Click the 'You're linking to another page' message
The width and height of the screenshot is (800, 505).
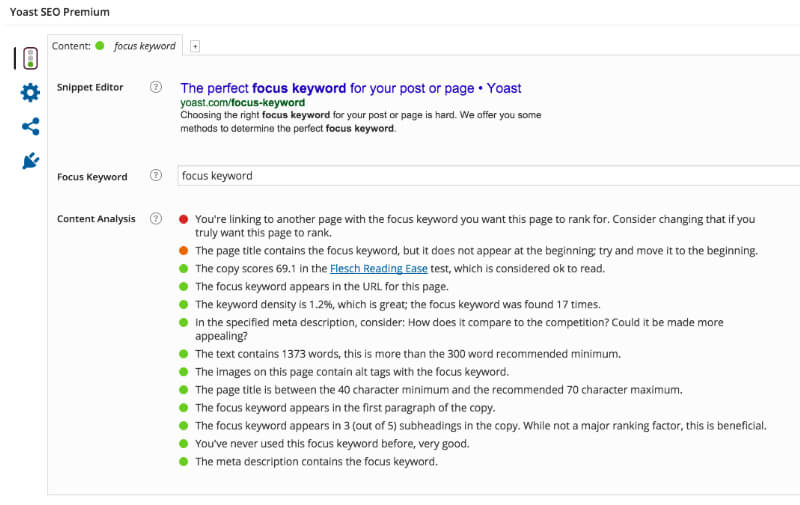click(x=475, y=226)
